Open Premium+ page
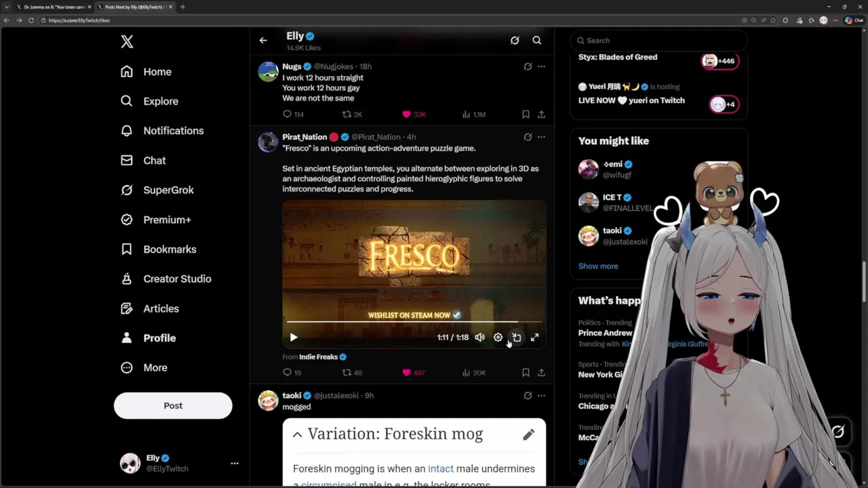This screenshot has height=488, width=868. coord(156,220)
